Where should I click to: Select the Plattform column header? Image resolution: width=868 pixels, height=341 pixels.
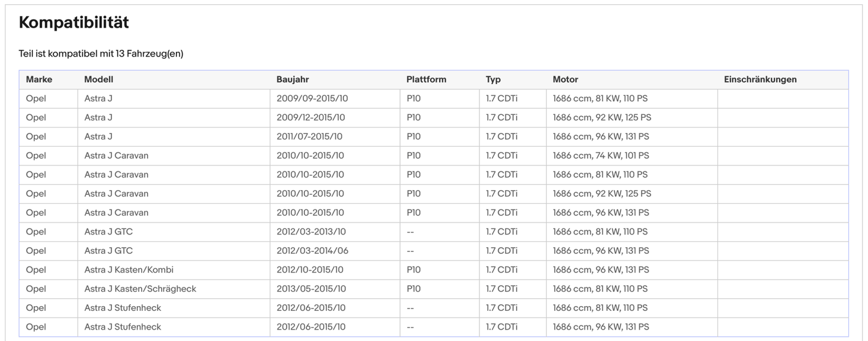[x=426, y=79]
